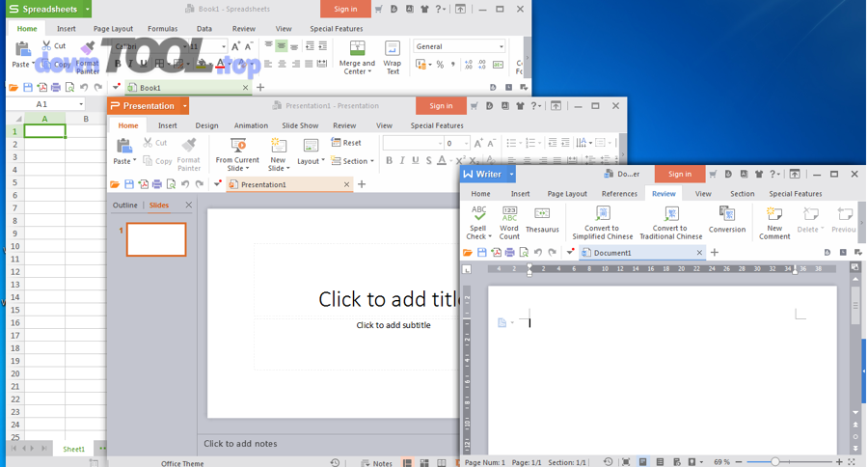Screen dimensions: 868x467
Task: Click Wrap Text in Spreadsheets
Action: 393,58
